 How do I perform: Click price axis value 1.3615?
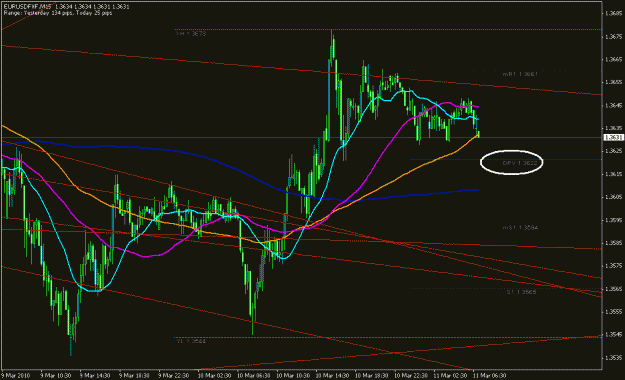[x=613, y=174]
